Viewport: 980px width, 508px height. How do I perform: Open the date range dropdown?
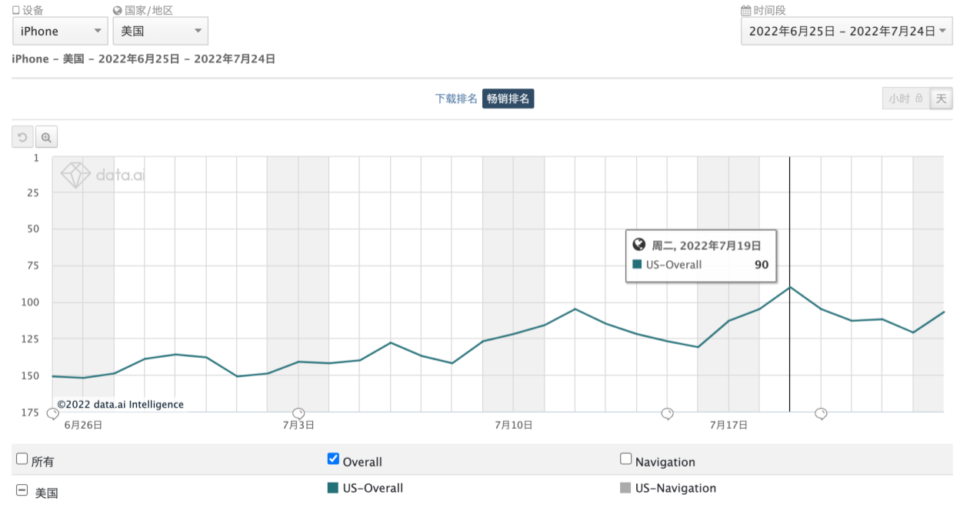[x=846, y=31]
